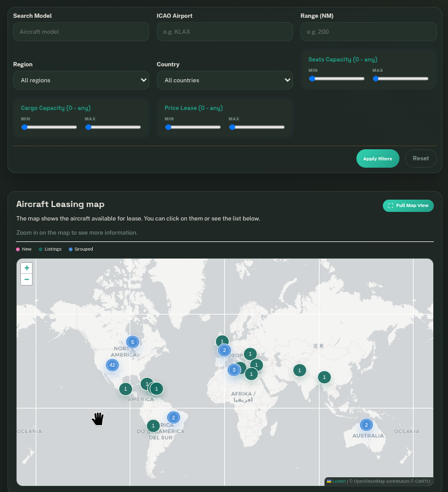Image resolution: width=448 pixels, height=492 pixels.
Task: Open the Region dropdown
Action: coord(81,80)
